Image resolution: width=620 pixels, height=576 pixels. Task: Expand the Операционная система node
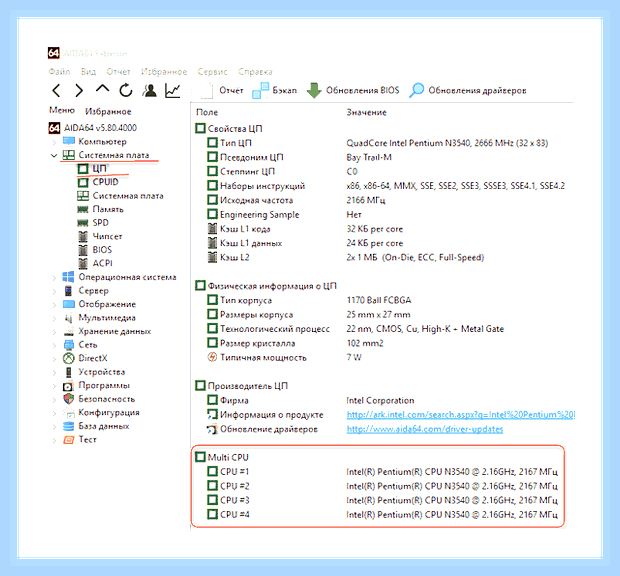(x=54, y=278)
